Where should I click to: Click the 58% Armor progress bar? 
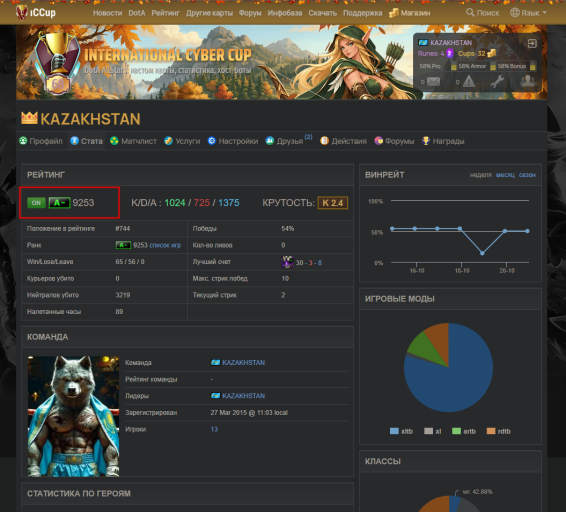[477, 66]
